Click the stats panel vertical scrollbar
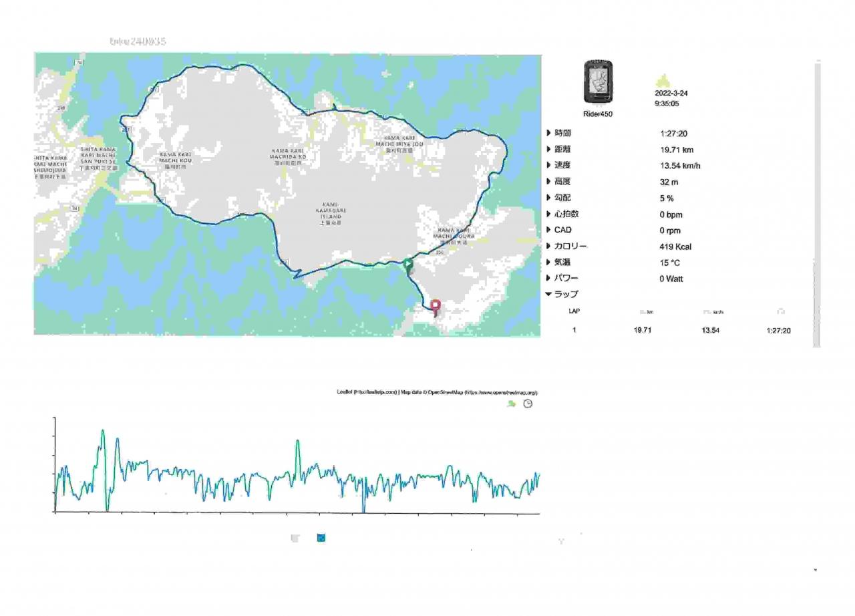Viewport: 855px width, 616px height. click(817, 200)
